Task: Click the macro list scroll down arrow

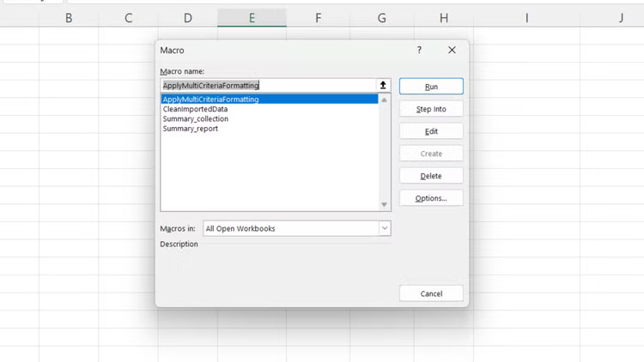Action: (x=384, y=204)
